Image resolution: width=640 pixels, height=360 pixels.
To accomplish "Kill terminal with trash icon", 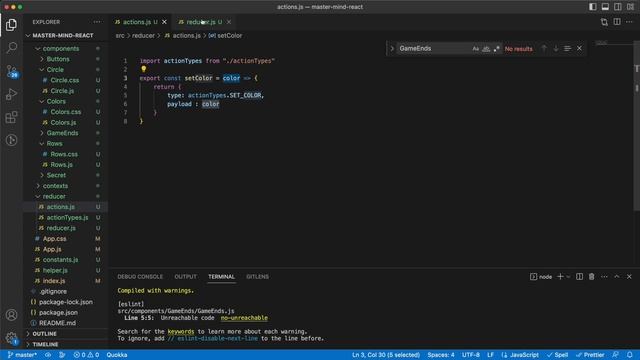I will point(591,277).
